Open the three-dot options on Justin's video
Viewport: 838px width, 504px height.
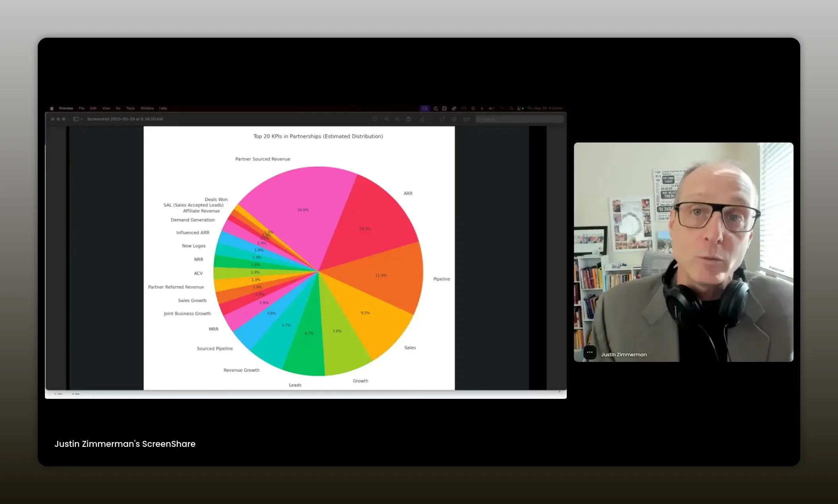coord(590,352)
